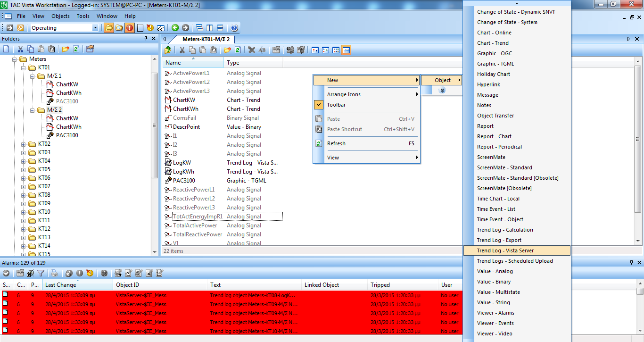
Task: Toggle the Alarms pane pin (auto hide)
Action: (x=632, y=262)
